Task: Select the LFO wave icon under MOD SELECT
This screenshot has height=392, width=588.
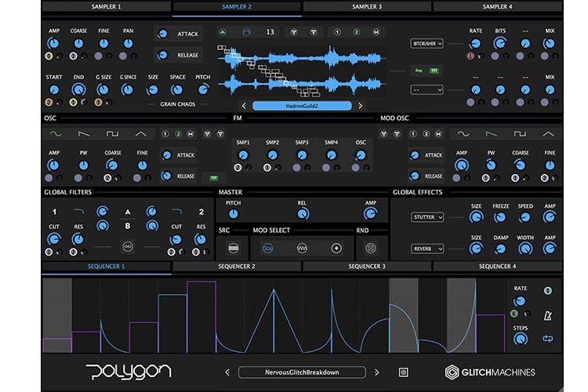Action: 302,249
